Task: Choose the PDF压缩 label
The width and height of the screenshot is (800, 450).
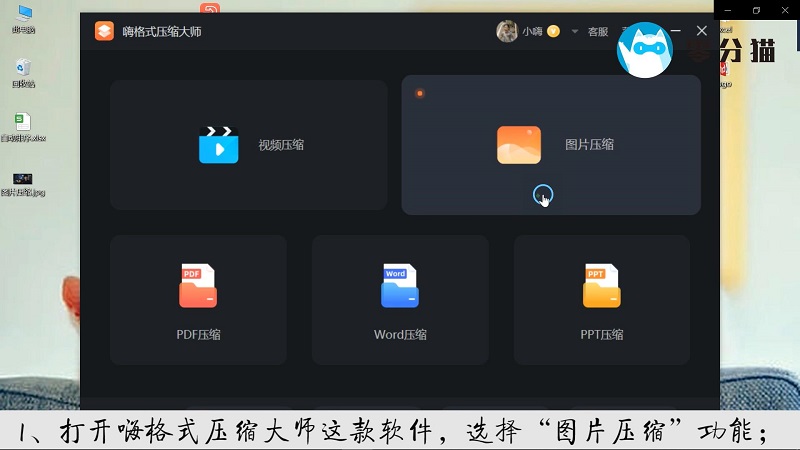Action: pos(198,334)
